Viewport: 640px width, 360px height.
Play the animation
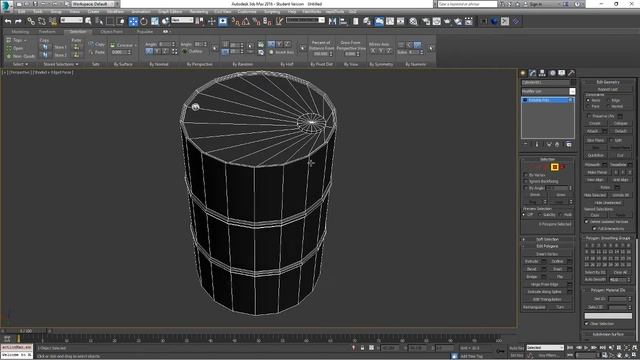tap(587, 348)
